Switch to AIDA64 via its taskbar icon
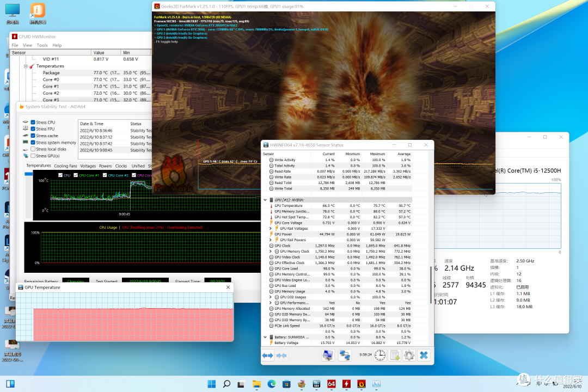 [x=332, y=384]
